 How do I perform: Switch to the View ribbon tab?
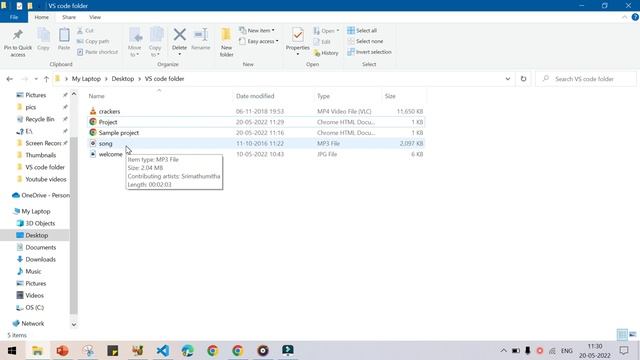[95, 17]
